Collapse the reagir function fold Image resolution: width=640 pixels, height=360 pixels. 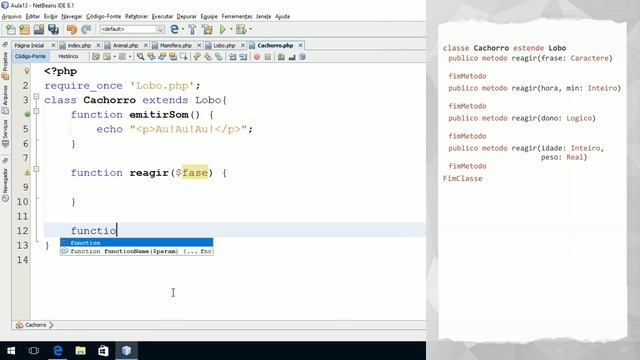tap(36, 169)
